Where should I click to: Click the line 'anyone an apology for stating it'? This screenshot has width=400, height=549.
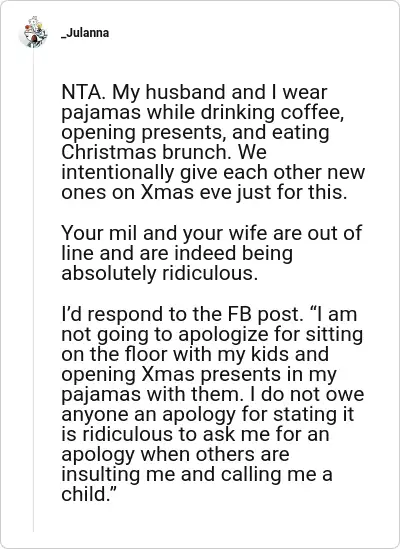point(208,414)
